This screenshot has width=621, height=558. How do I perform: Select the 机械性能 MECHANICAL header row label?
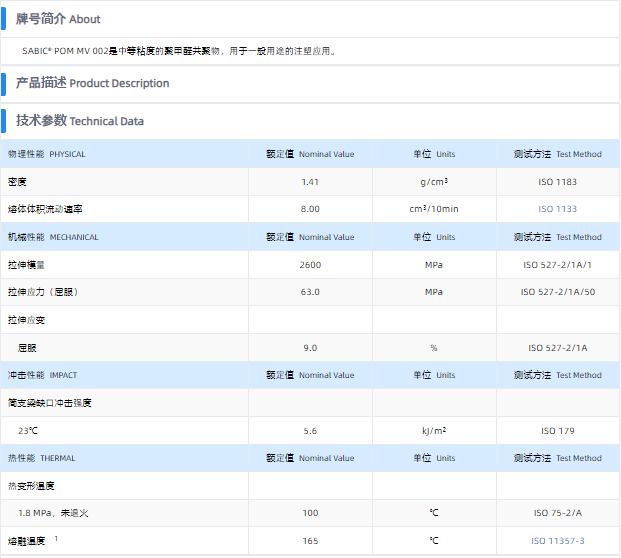point(53,237)
